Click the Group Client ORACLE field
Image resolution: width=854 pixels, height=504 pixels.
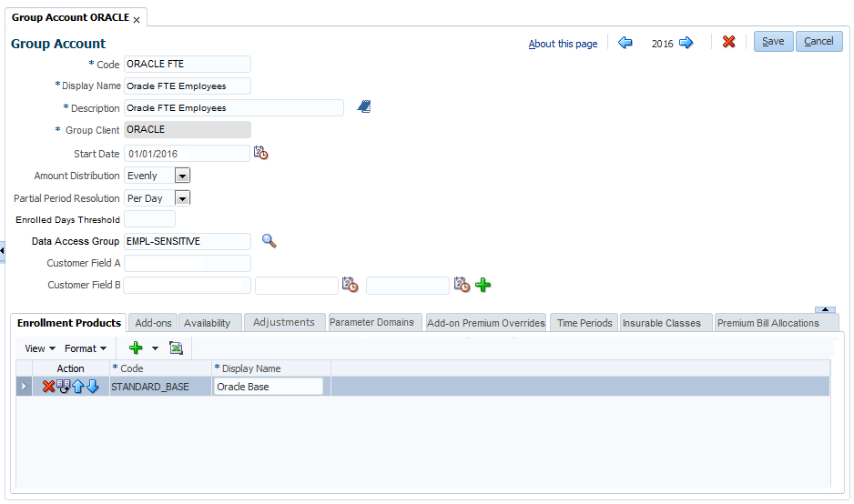[188, 129]
